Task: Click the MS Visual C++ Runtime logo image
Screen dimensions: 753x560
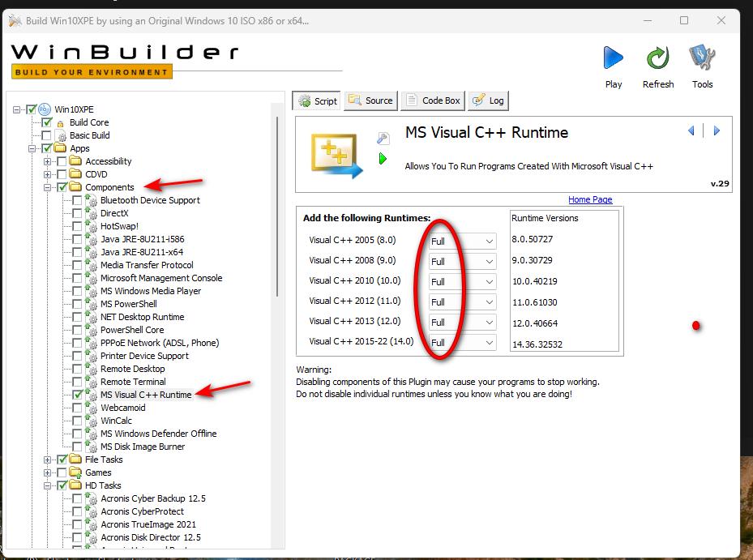Action: 336,156
